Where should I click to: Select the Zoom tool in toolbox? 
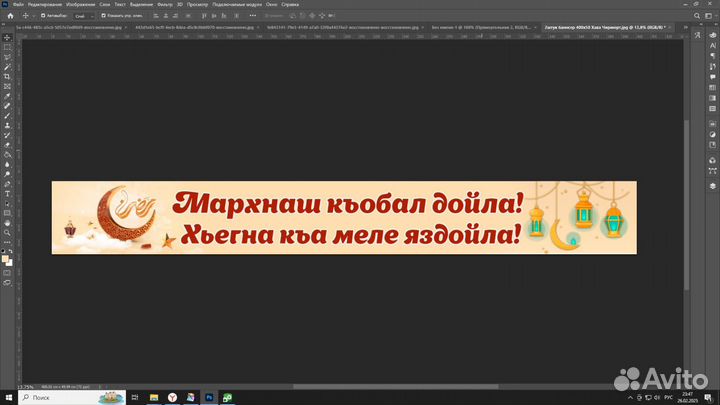point(7,233)
